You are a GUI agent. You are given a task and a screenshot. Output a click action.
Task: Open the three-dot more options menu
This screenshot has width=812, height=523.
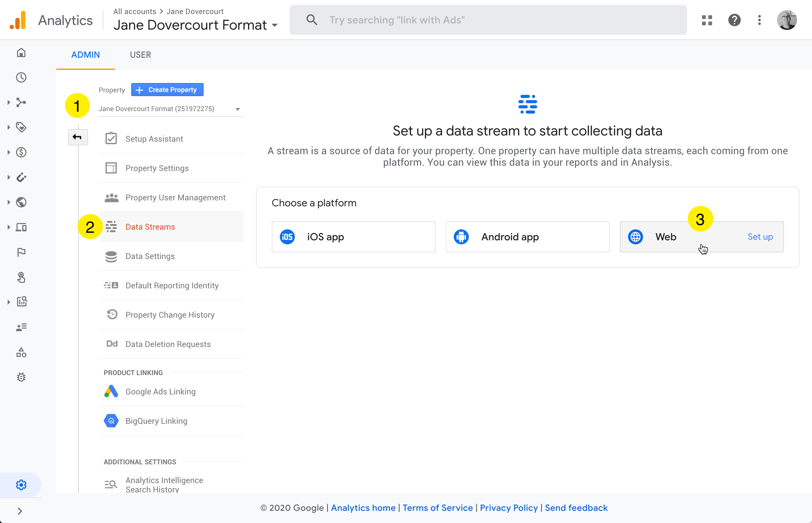pos(759,20)
